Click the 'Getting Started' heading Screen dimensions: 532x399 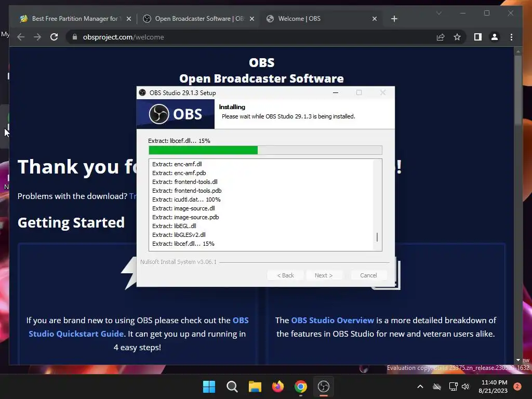(x=71, y=223)
